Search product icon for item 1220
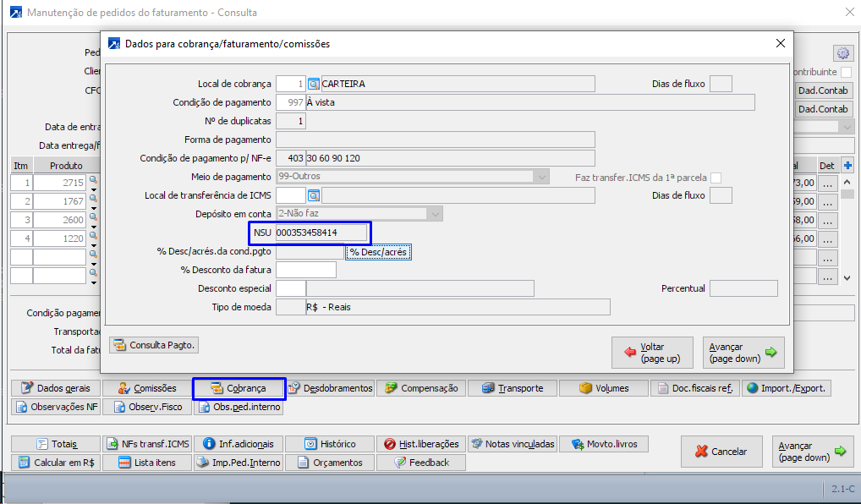The width and height of the screenshot is (861, 504). pos(93,236)
